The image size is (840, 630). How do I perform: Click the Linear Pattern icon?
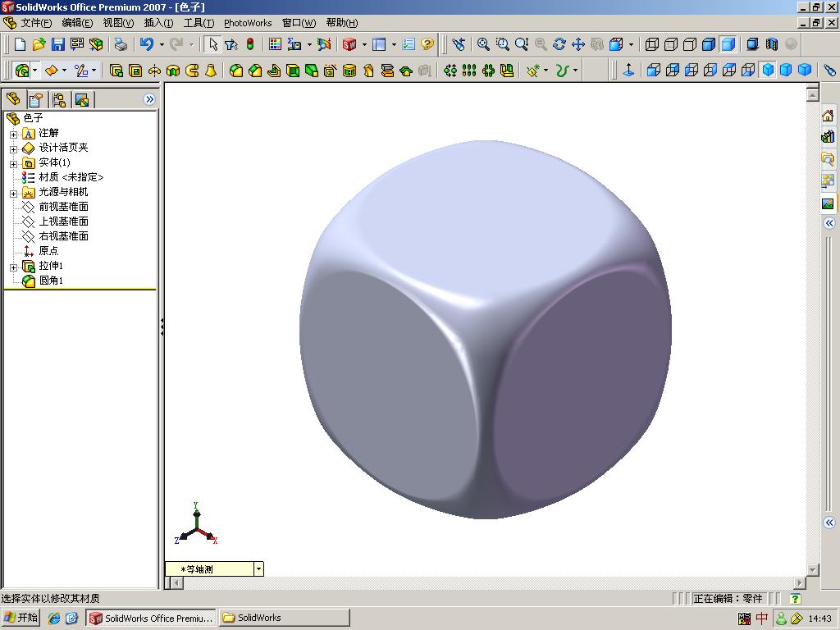(x=469, y=71)
